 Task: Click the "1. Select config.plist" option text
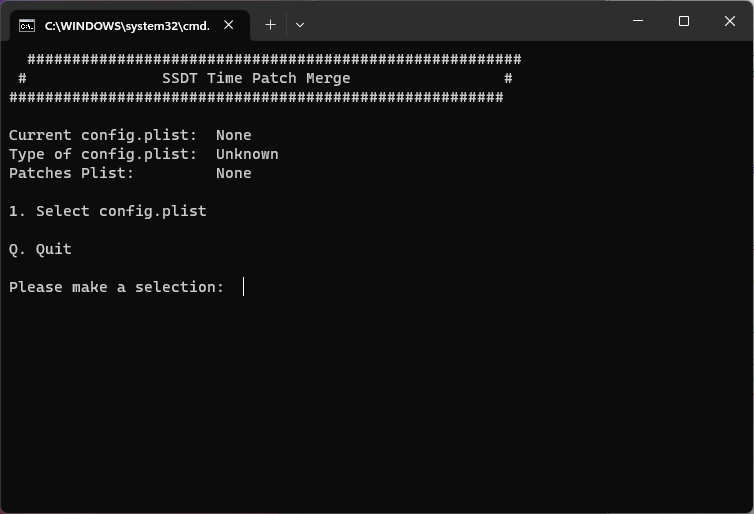pos(107,211)
